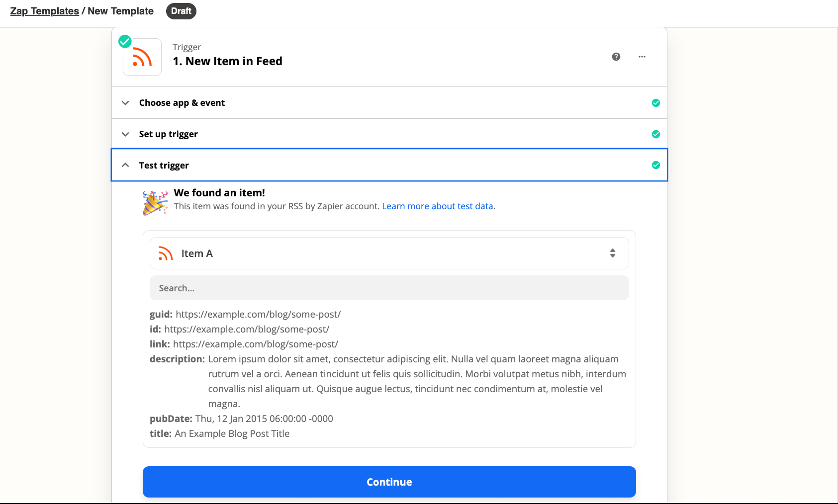Click the Choose app & event label
The image size is (838, 504).
182,103
